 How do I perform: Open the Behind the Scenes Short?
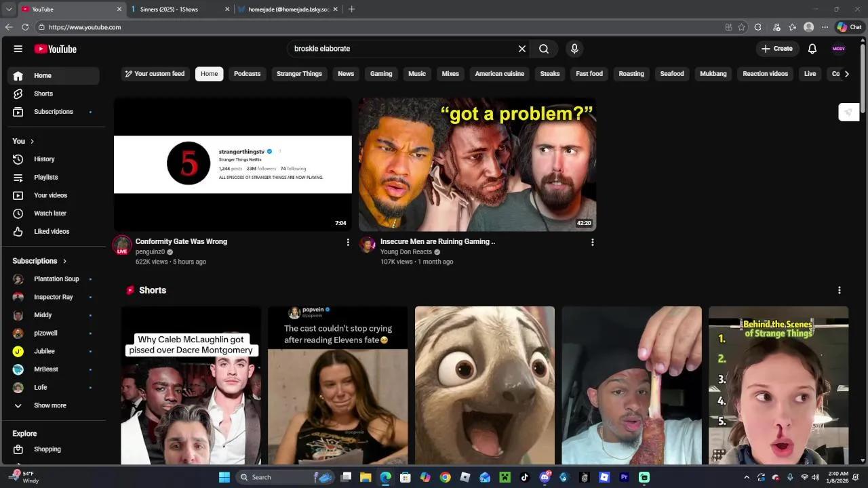click(x=778, y=386)
